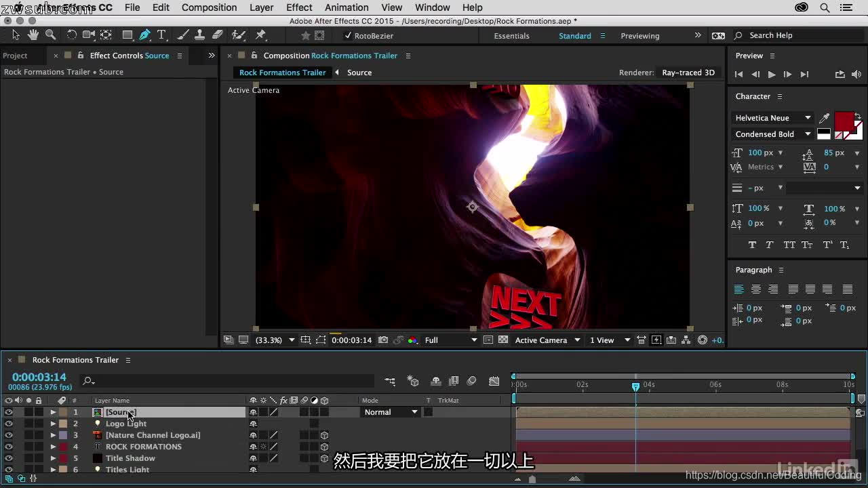868x488 pixels.
Task: Select the Clone Stamp tool
Action: 200,35
